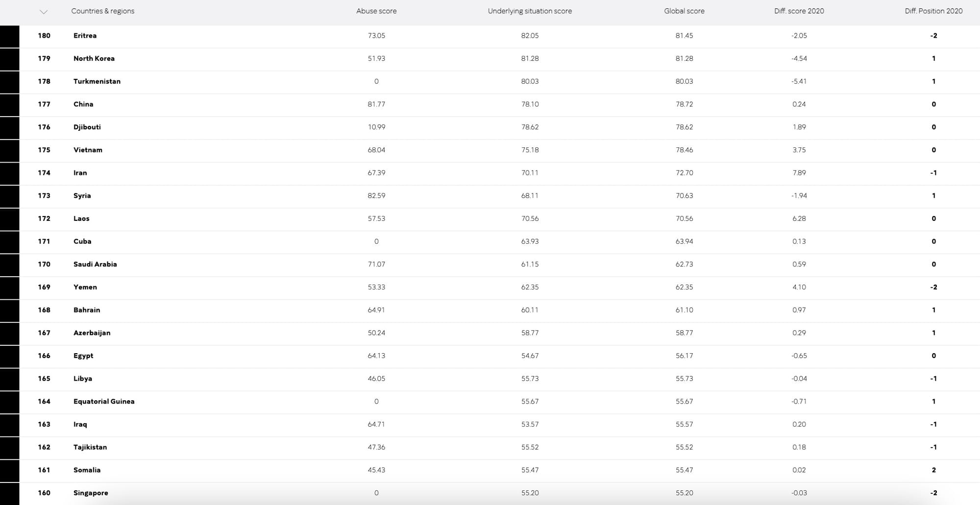Click Somalia's position difference value
This screenshot has height=505, width=980.
[933, 470]
